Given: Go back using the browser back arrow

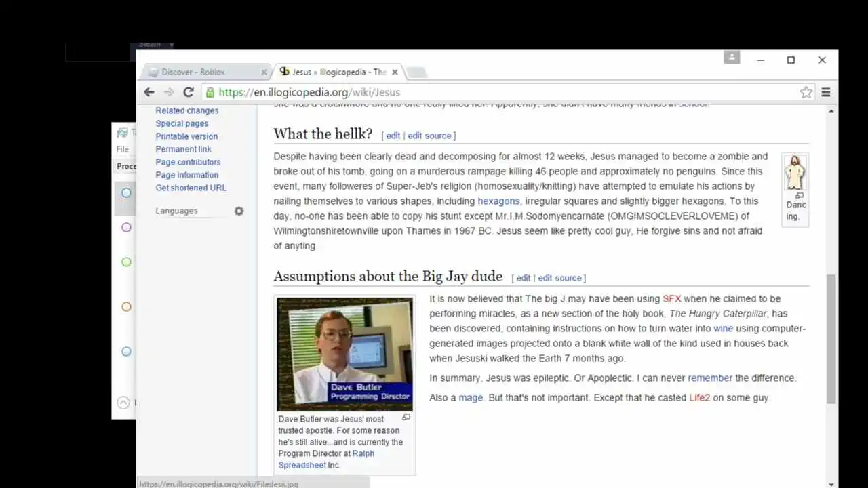Looking at the screenshot, I should point(149,92).
